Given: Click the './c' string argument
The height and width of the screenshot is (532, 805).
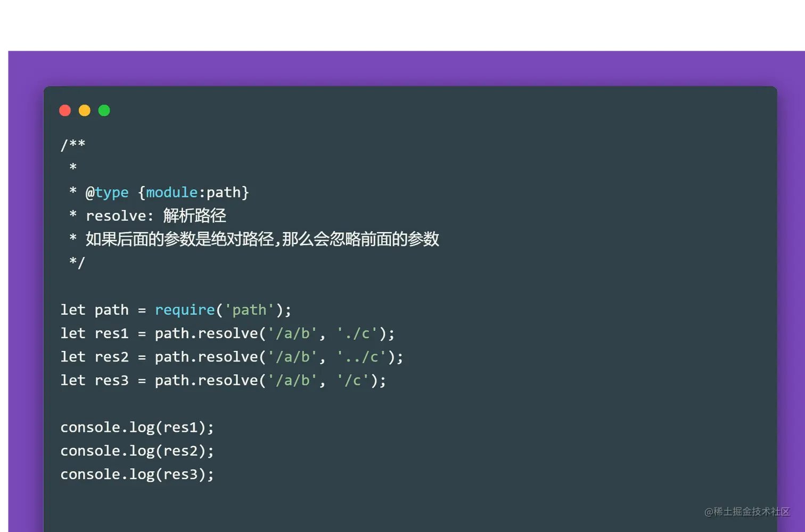Looking at the screenshot, I should click(x=357, y=333).
